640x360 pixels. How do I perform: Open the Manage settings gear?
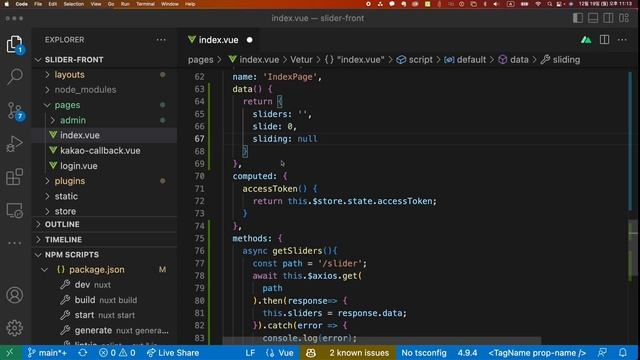15,328
